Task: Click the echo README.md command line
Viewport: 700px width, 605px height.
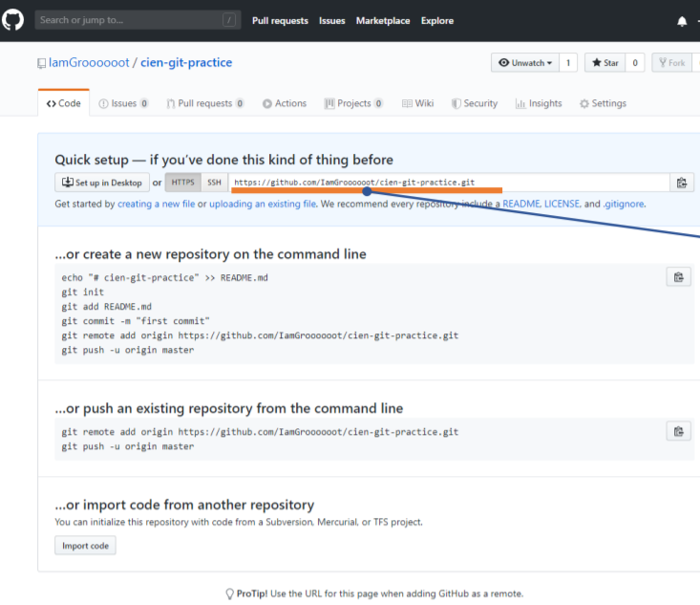Action: [164, 278]
